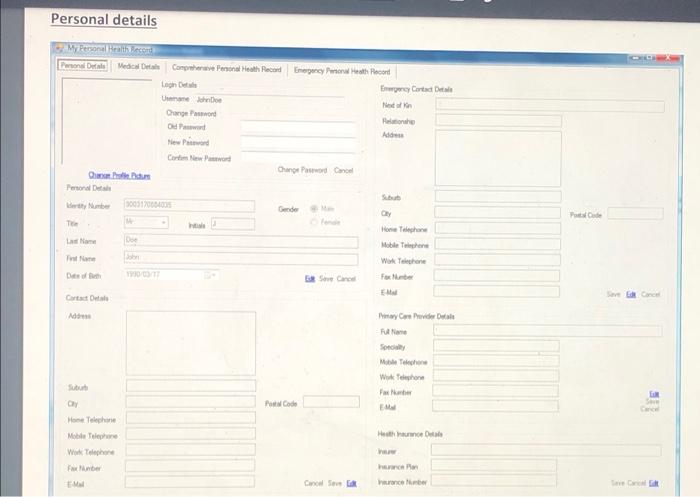Open Comprehensive Personal Health Record tab
The height and width of the screenshot is (497, 700).
coord(226,69)
